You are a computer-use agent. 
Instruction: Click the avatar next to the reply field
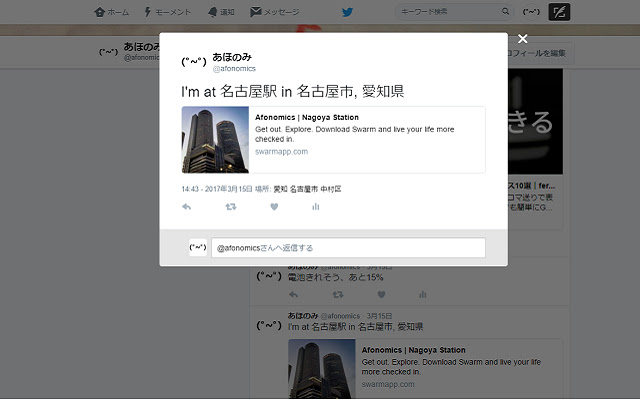198,247
